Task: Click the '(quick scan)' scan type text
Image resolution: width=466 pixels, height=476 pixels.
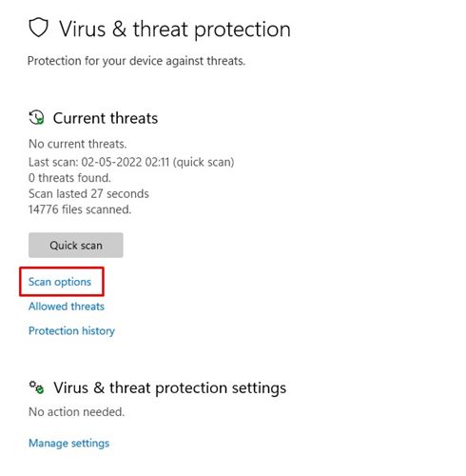Action: 204,162
